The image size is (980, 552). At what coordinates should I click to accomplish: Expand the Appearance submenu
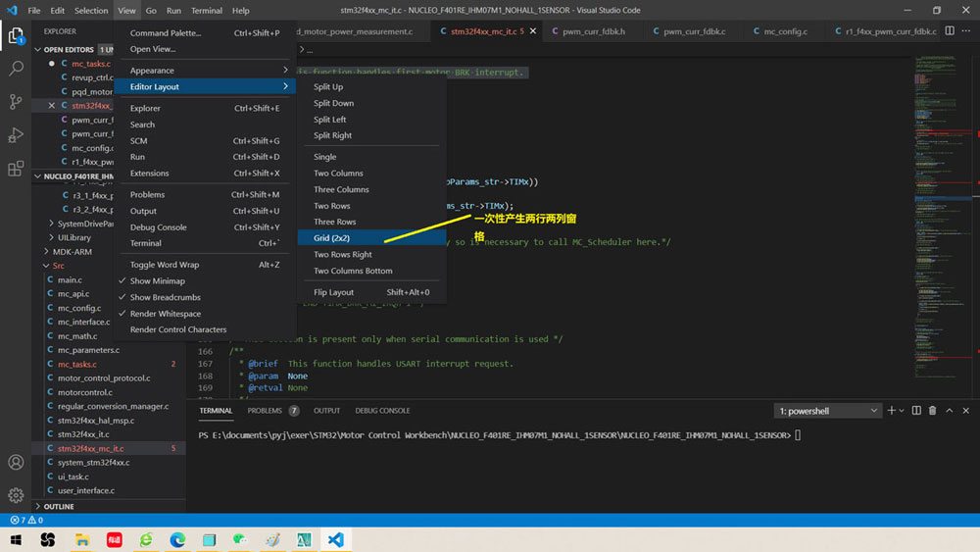pyautogui.click(x=205, y=70)
